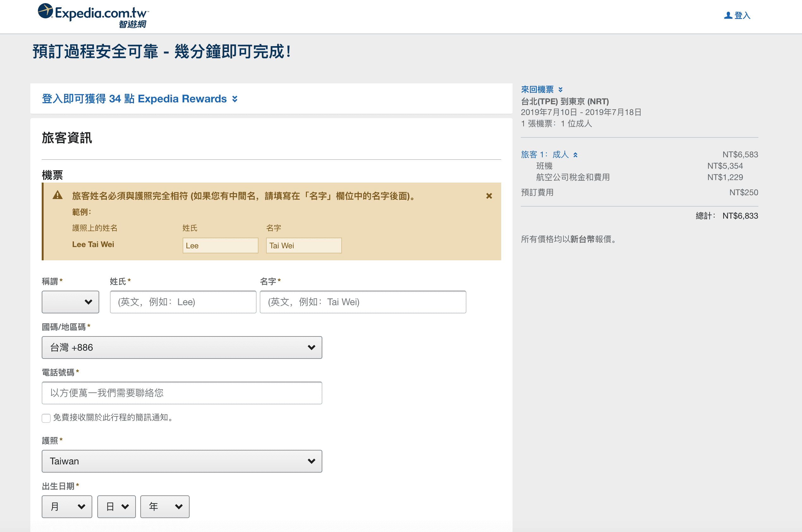Click the 來回機票 link in summary
The image size is (802, 532).
(537, 90)
